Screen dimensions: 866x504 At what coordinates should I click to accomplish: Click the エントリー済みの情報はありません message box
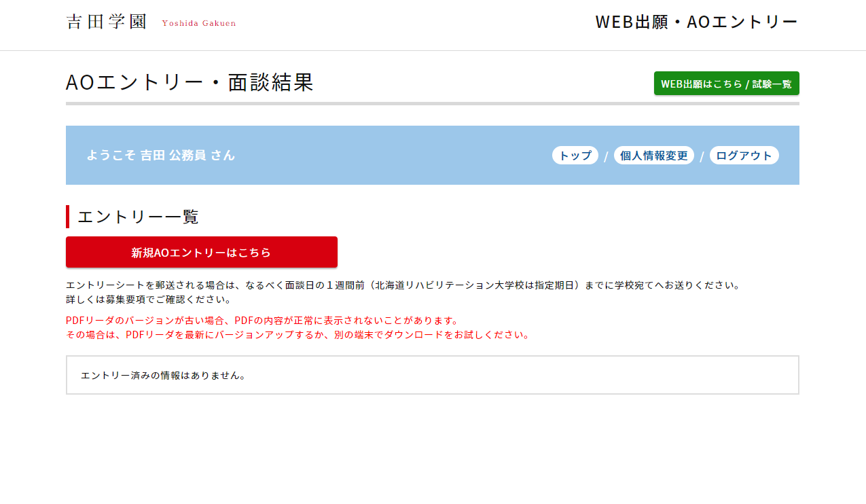click(432, 375)
